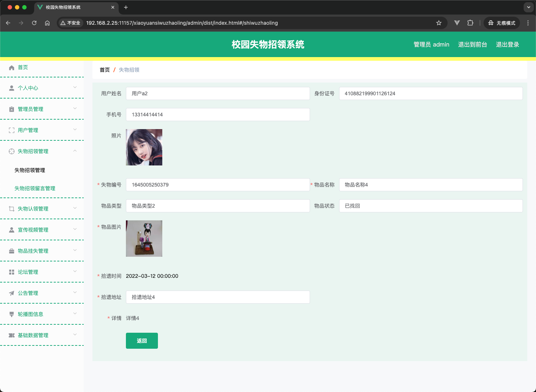Click the clipboard icon beside 管理员管理
Viewport: 536px width, 392px height.
click(x=12, y=109)
